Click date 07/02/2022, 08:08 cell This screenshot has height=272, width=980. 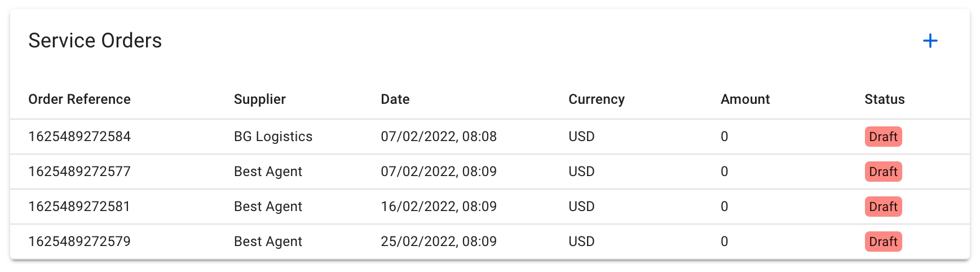438,137
